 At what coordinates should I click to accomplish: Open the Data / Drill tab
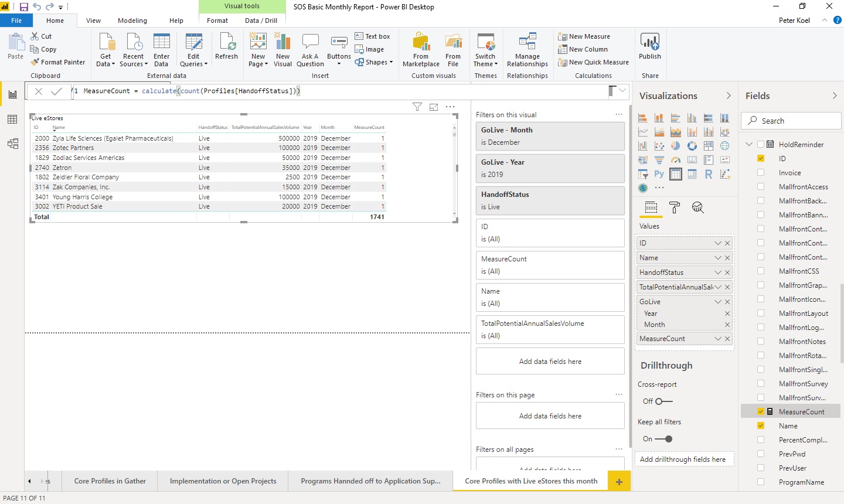261,21
